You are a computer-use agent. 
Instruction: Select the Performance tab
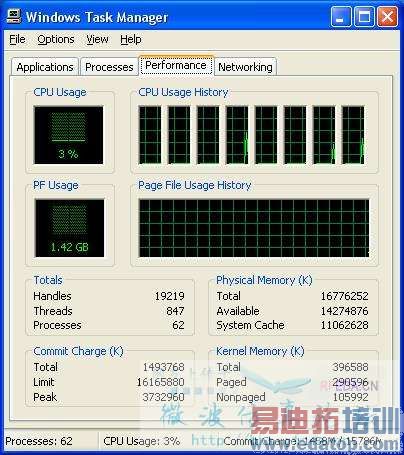click(176, 65)
